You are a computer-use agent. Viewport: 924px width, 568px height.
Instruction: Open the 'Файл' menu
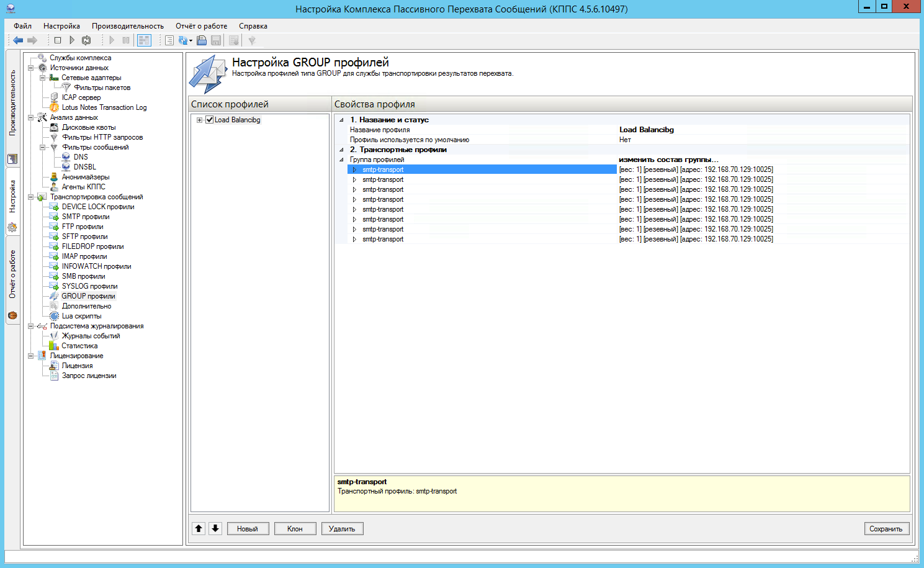click(22, 26)
